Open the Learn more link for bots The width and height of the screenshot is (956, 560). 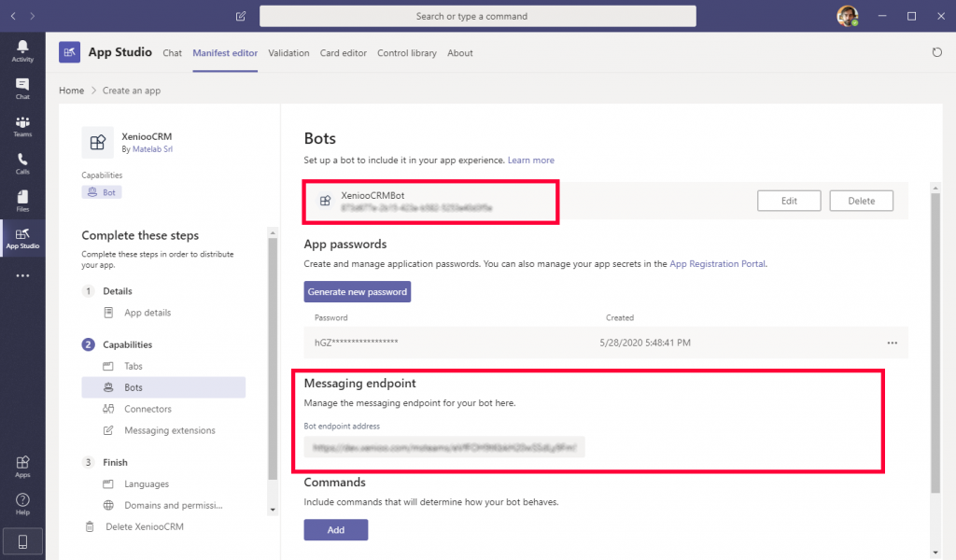point(531,161)
